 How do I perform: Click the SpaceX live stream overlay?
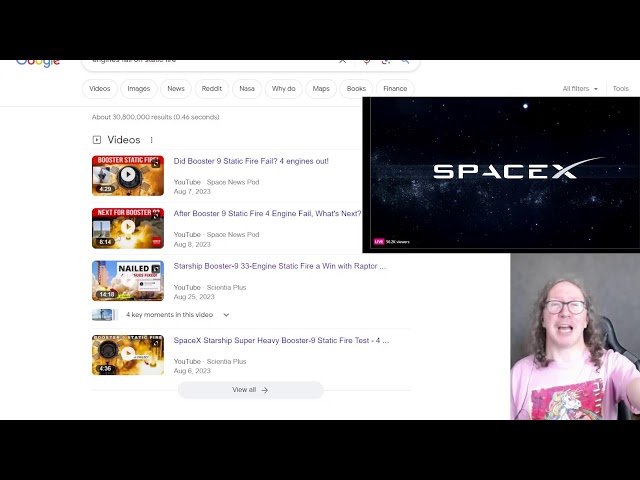[x=501, y=175]
